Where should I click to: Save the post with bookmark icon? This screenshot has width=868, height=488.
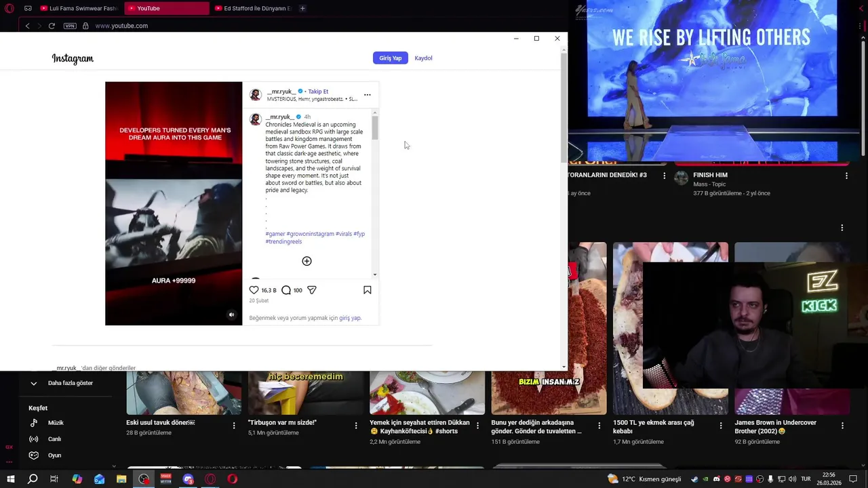click(368, 290)
